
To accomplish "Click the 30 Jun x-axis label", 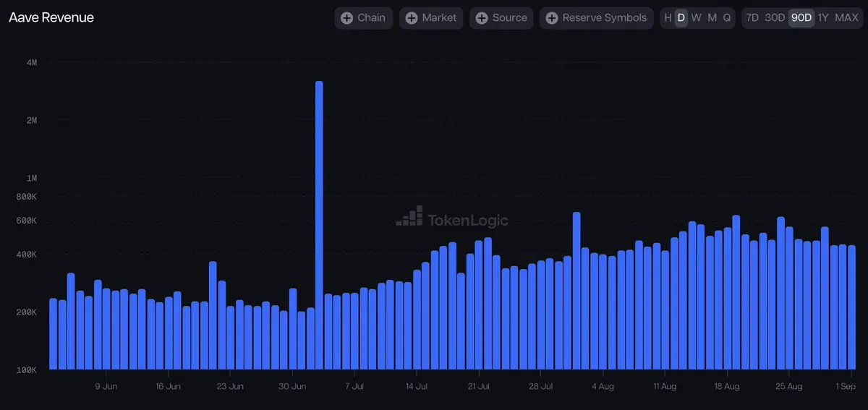I will coord(292,386).
